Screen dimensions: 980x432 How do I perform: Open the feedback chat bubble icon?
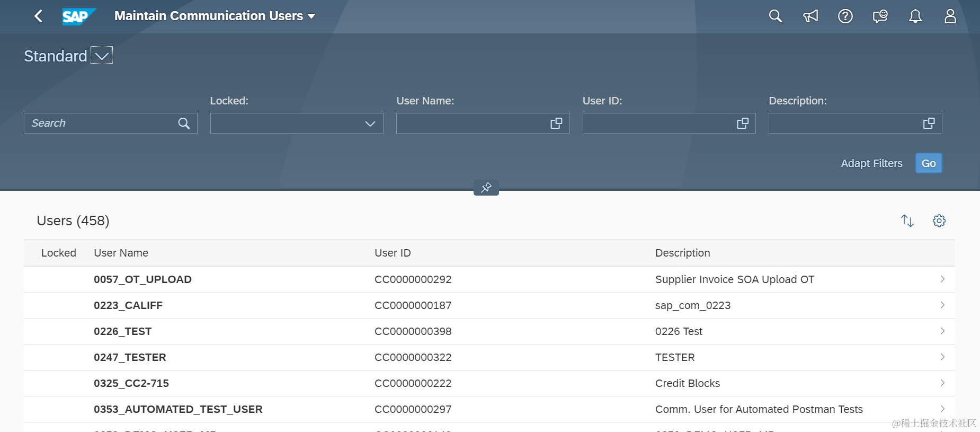click(x=880, y=16)
